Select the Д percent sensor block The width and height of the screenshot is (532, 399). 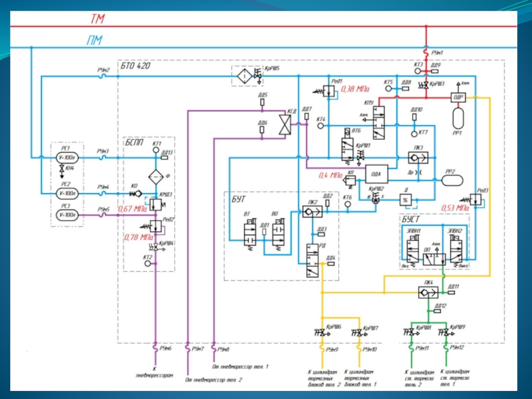point(405,200)
